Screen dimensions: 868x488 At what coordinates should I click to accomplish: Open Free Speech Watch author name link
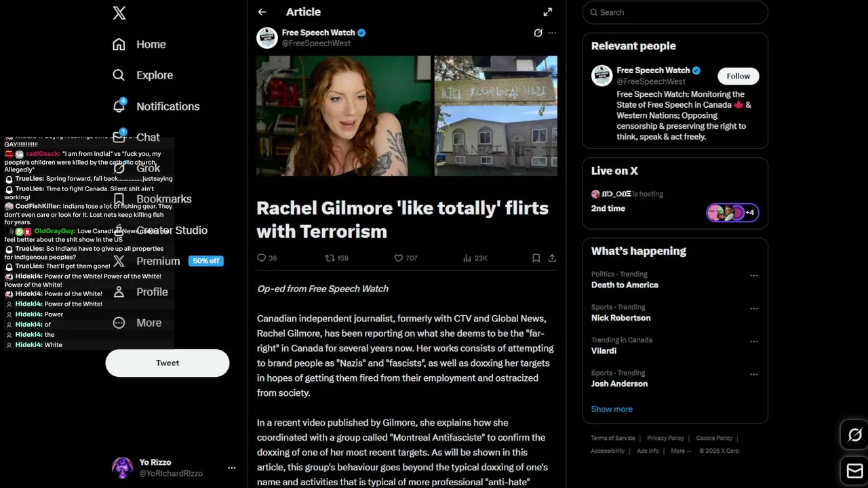[318, 33]
